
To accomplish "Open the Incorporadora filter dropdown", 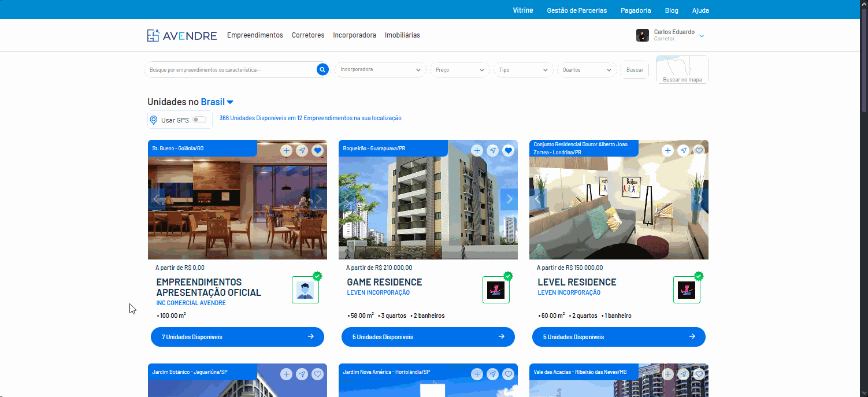I will click(380, 69).
